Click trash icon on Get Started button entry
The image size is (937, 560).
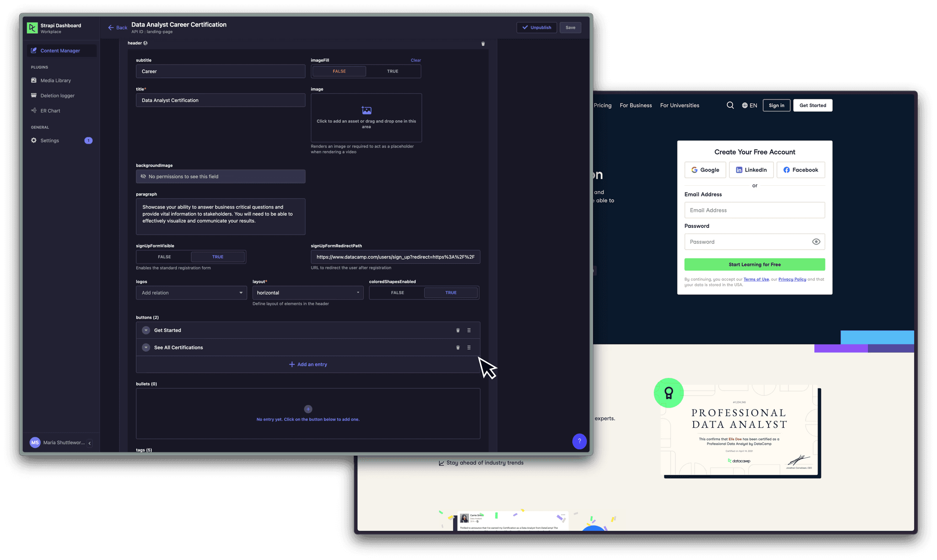click(x=458, y=330)
